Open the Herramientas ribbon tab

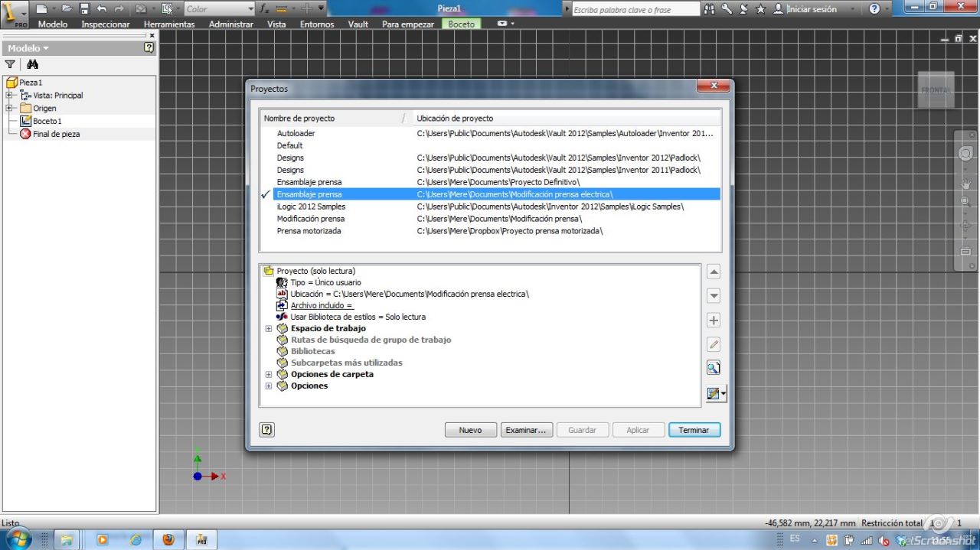(169, 24)
